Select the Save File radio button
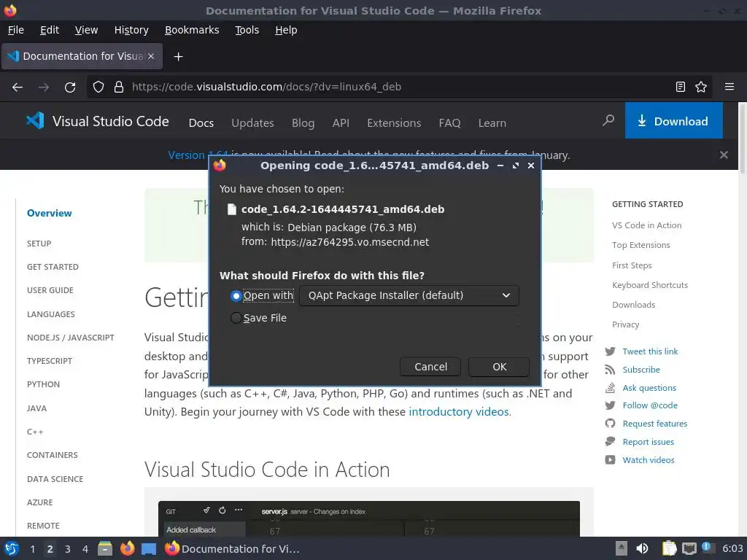This screenshot has width=747, height=560. pos(236,318)
